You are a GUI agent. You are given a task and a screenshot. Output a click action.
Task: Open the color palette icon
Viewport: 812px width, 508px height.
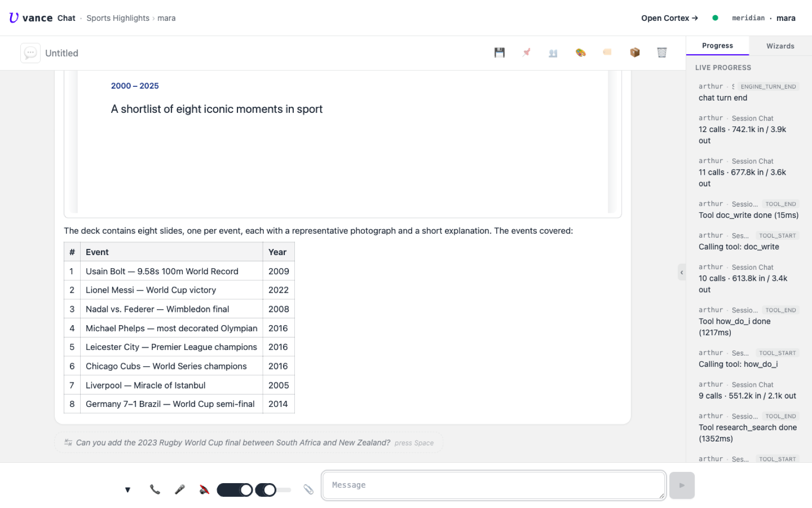(581, 52)
